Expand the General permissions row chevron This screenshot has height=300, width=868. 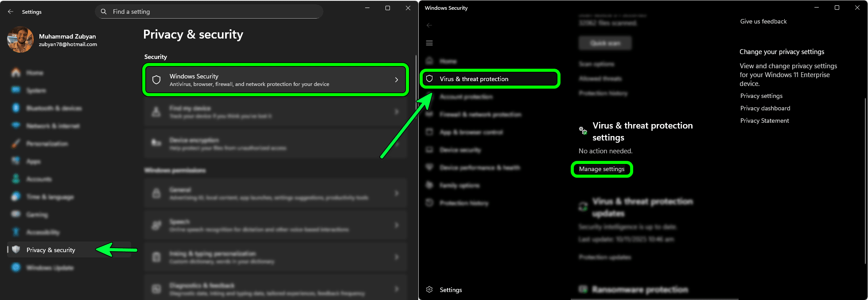(x=396, y=193)
